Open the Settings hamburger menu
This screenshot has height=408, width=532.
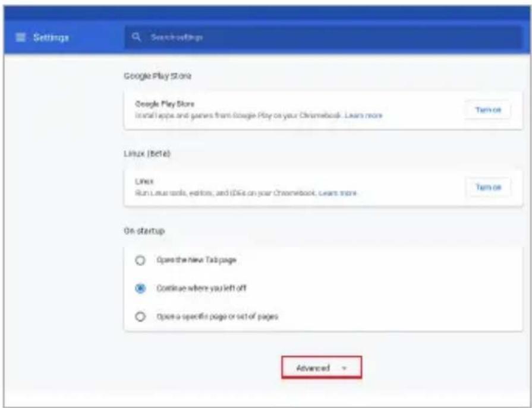coord(21,37)
